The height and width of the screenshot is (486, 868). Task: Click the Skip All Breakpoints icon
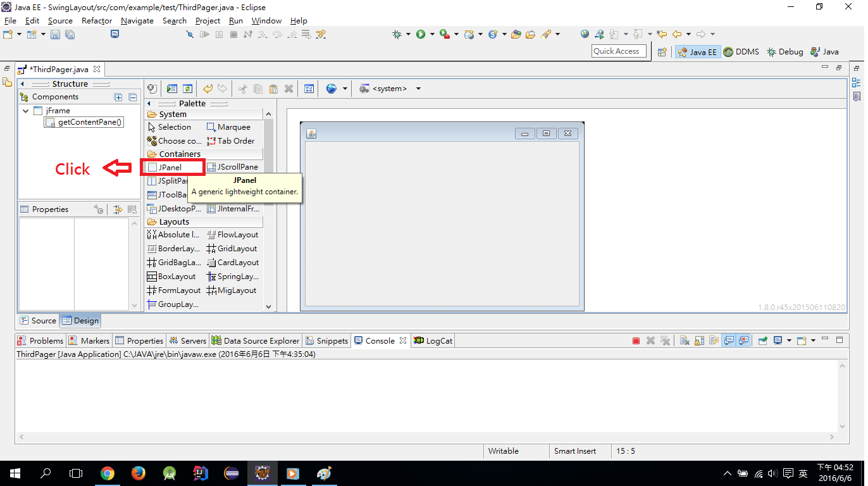click(x=189, y=34)
